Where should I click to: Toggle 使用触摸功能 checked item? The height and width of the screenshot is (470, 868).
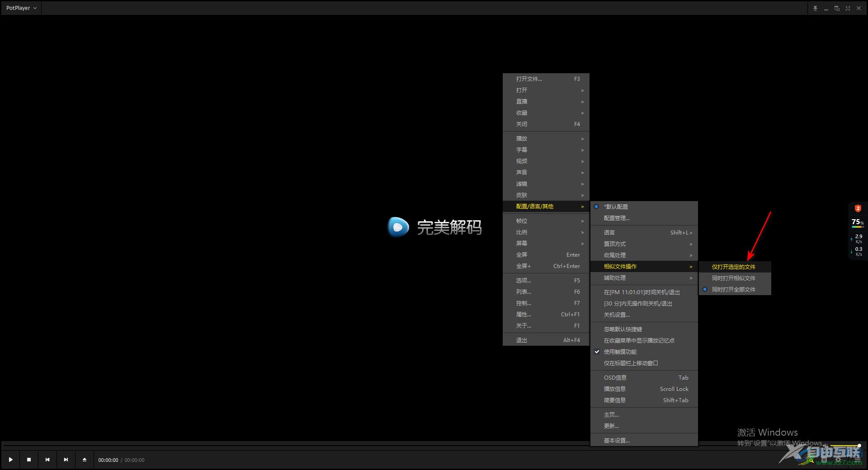[x=644, y=352]
